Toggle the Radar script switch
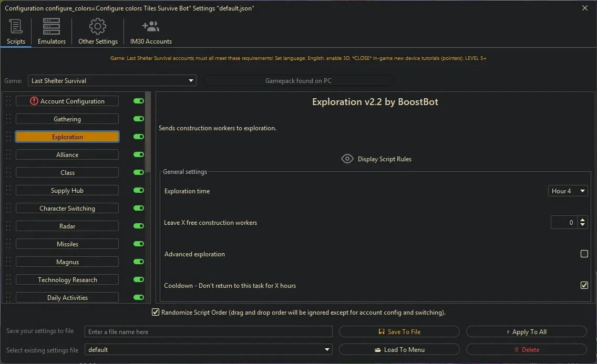The height and width of the screenshot is (364, 597). coord(139,226)
